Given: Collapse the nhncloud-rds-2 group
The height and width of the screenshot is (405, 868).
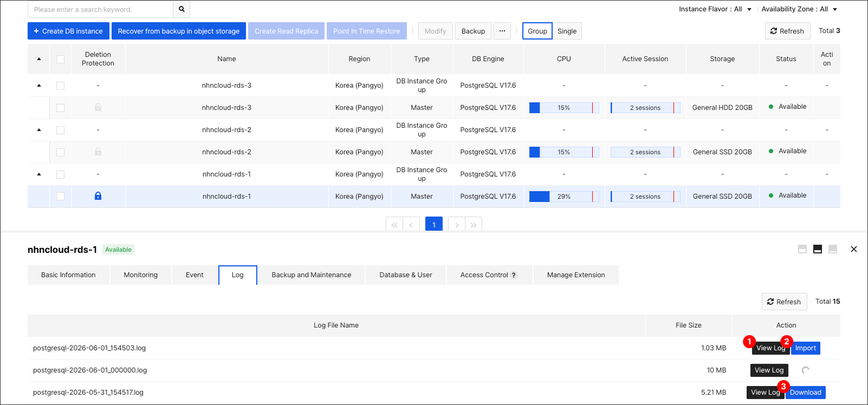Looking at the screenshot, I should coord(39,129).
